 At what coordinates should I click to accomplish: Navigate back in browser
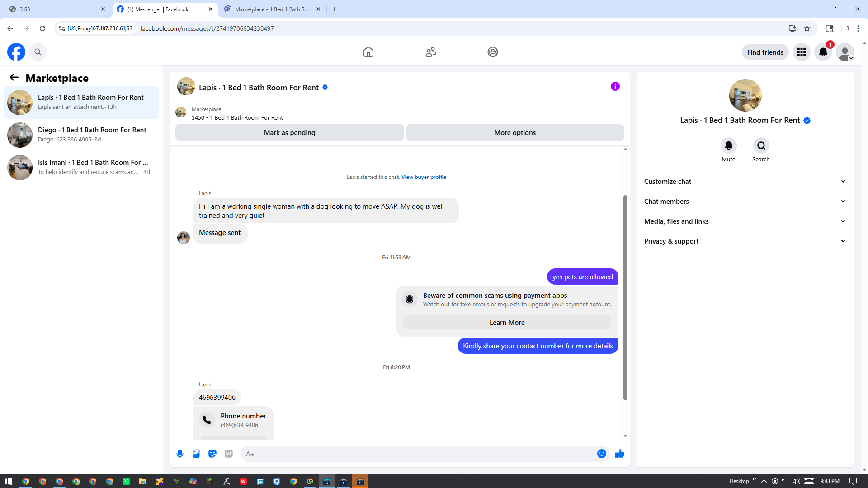click(x=10, y=28)
